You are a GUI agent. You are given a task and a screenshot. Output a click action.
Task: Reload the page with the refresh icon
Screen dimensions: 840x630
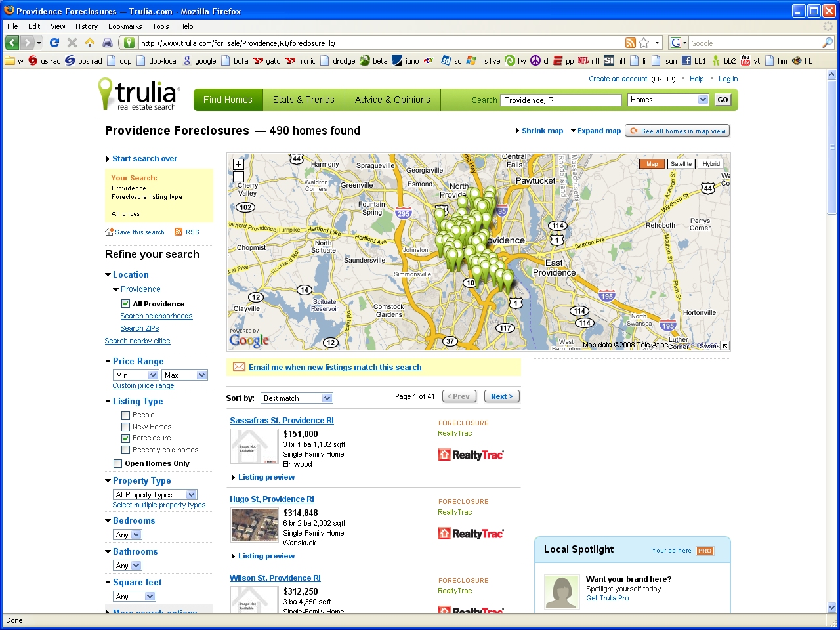click(x=54, y=43)
